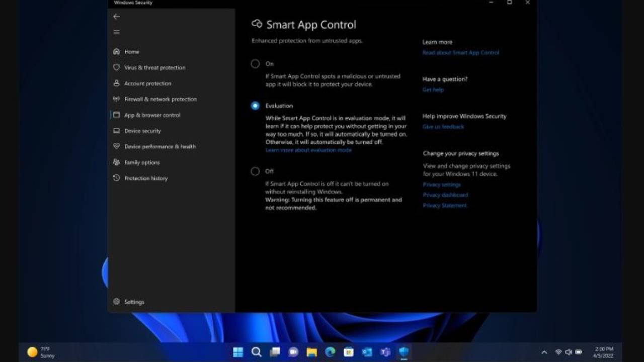Select the On radio button
The height and width of the screenshot is (362, 644).
255,64
